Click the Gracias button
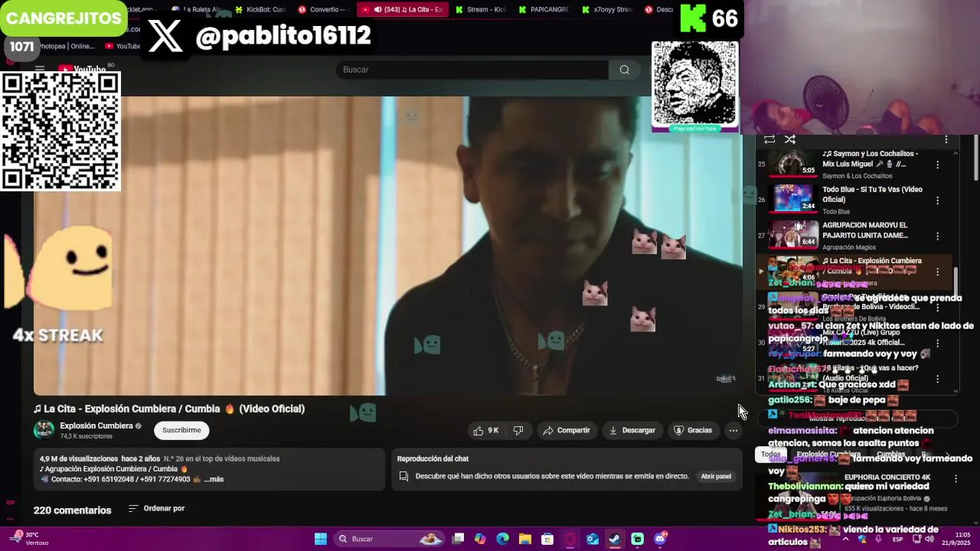Viewport: 980px width, 551px height. pos(693,431)
